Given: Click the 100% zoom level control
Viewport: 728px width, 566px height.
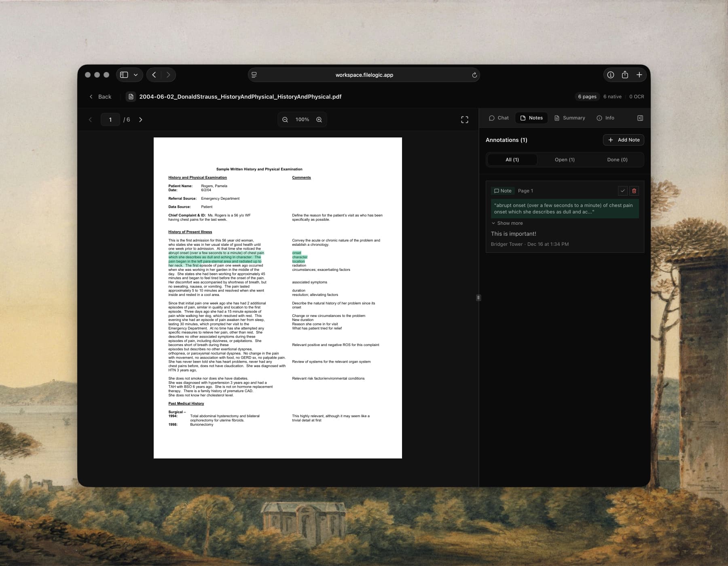Looking at the screenshot, I should click(302, 119).
